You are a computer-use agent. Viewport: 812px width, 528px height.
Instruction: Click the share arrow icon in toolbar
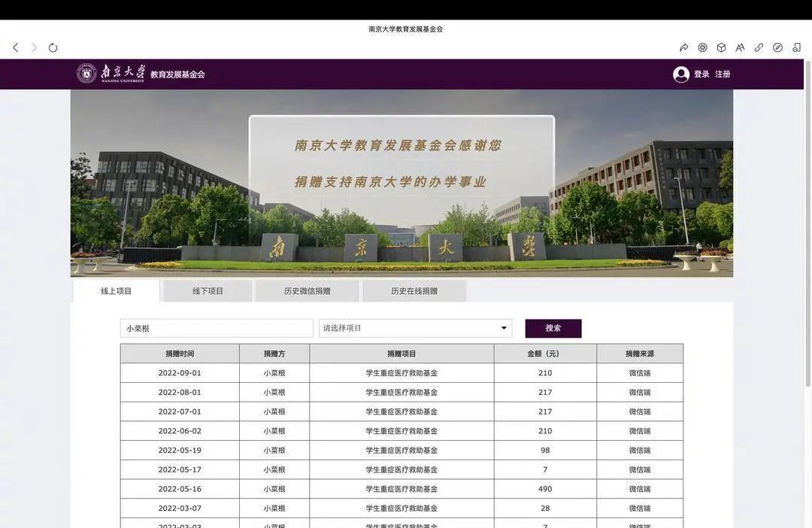pos(683,47)
